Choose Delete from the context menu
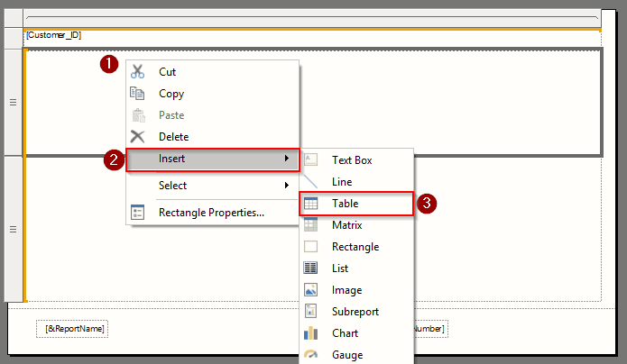Image resolution: width=627 pixels, height=364 pixels. tap(213, 137)
